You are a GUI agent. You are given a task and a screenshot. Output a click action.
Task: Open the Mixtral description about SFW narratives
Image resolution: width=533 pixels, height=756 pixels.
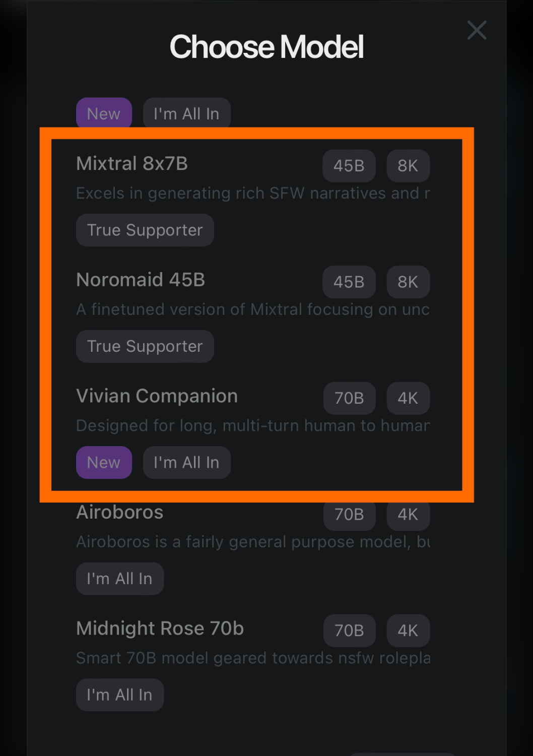(x=253, y=194)
